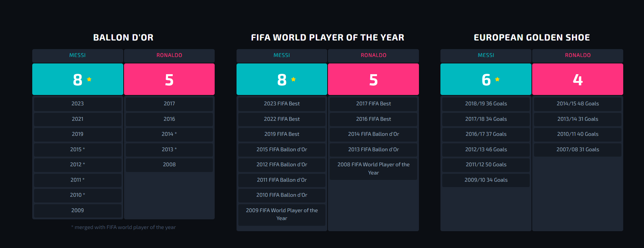Viewport: 644px width, 248px height.
Task: Click the 2017 FIFA Best entry
Action: tap(373, 104)
